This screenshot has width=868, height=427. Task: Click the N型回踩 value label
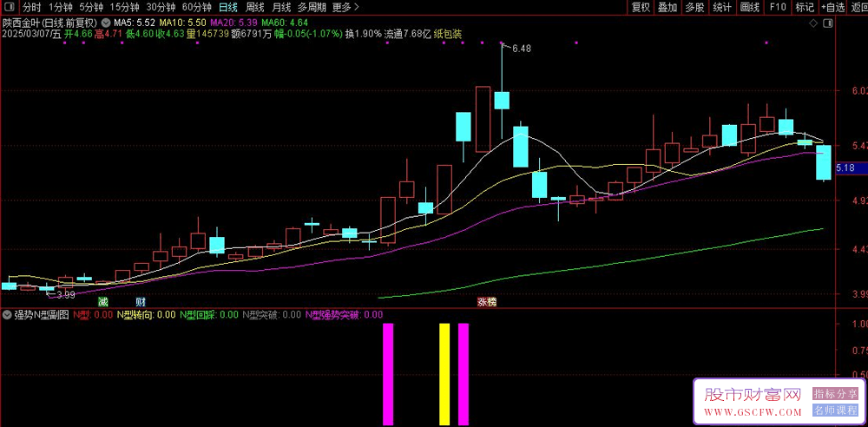tap(209, 315)
